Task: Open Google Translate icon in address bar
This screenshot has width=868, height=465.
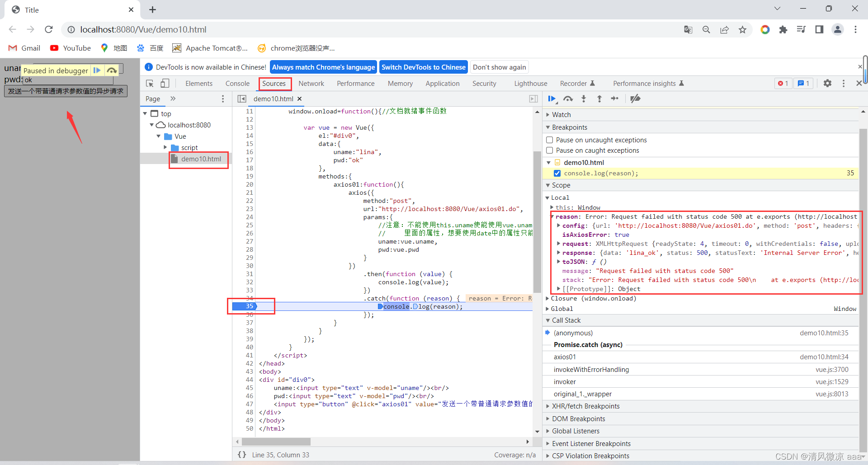Action: point(688,29)
